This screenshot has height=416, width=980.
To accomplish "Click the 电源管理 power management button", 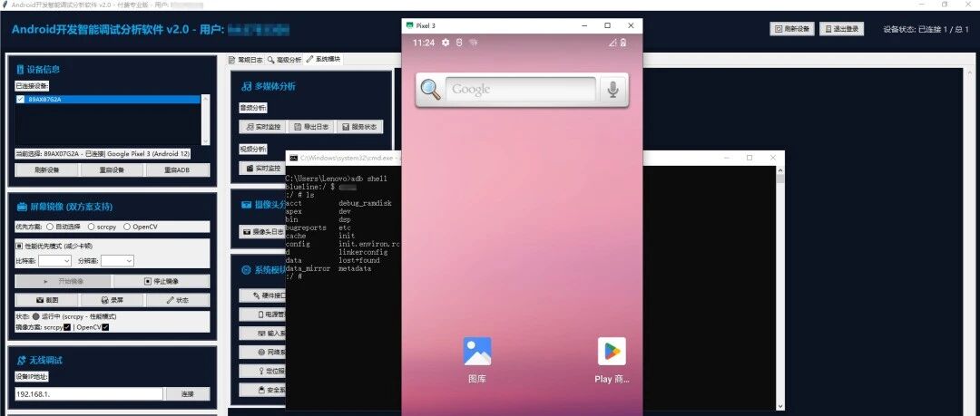I will tap(262, 314).
